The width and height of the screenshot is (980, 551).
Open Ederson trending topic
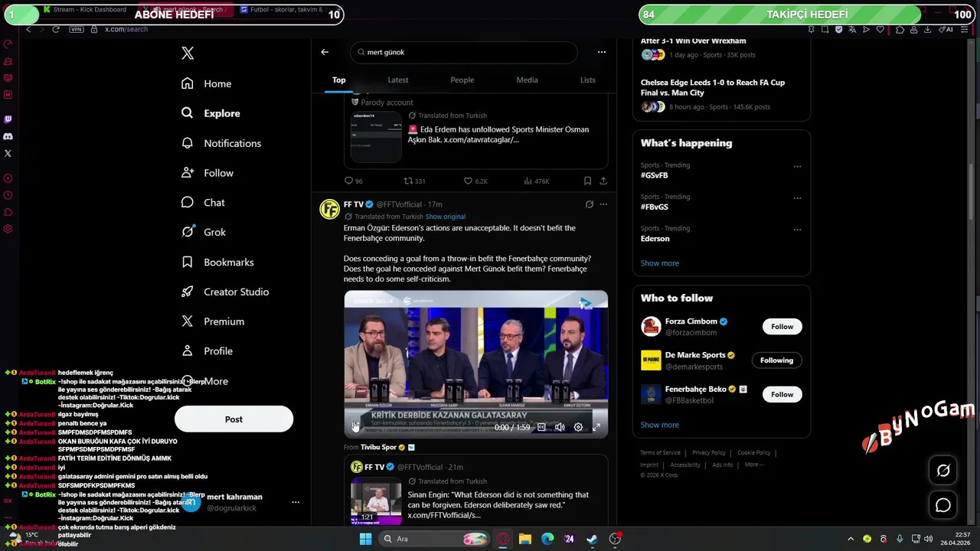point(655,239)
